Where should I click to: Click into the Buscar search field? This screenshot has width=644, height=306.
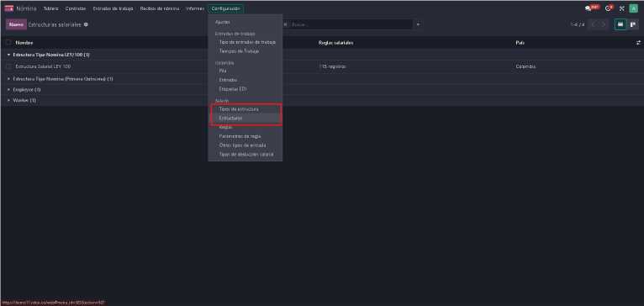(x=351, y=24)
